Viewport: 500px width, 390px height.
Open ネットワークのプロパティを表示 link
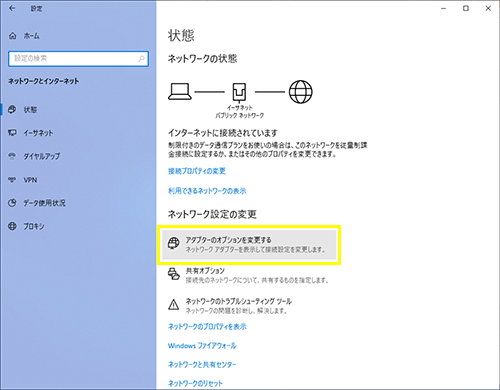207,327
